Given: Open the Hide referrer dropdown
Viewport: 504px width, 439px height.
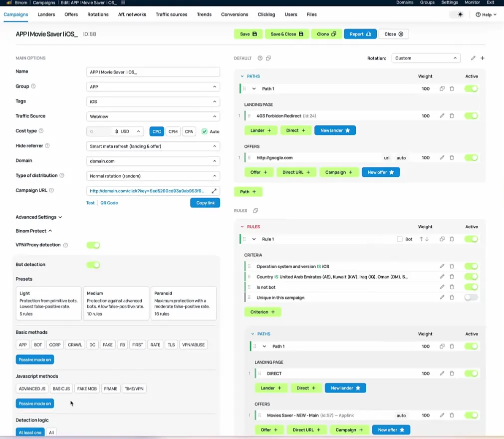Looking at the screenshot, I should point(153,146).
